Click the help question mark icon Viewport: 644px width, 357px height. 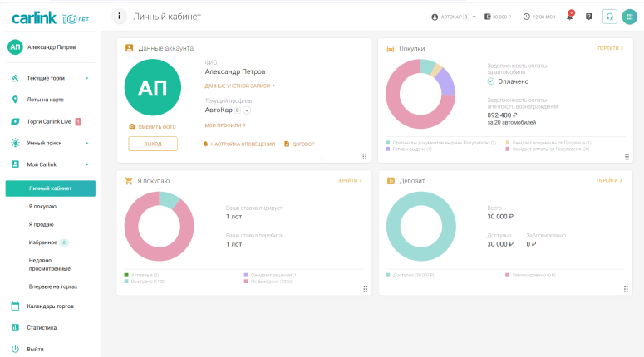[589, 17]
